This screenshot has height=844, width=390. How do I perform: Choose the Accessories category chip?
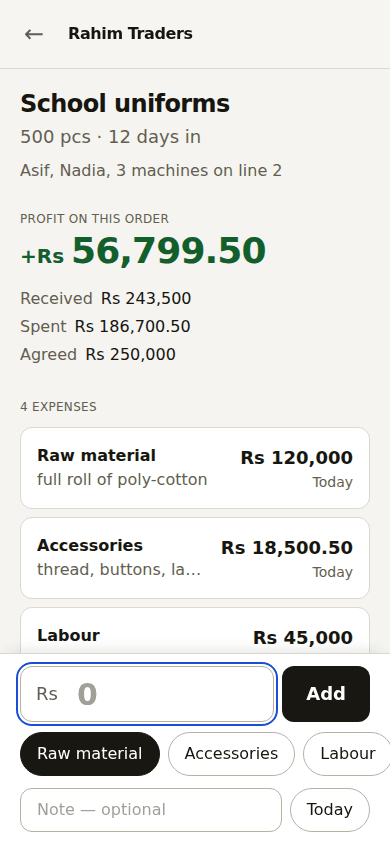(231, 754)
